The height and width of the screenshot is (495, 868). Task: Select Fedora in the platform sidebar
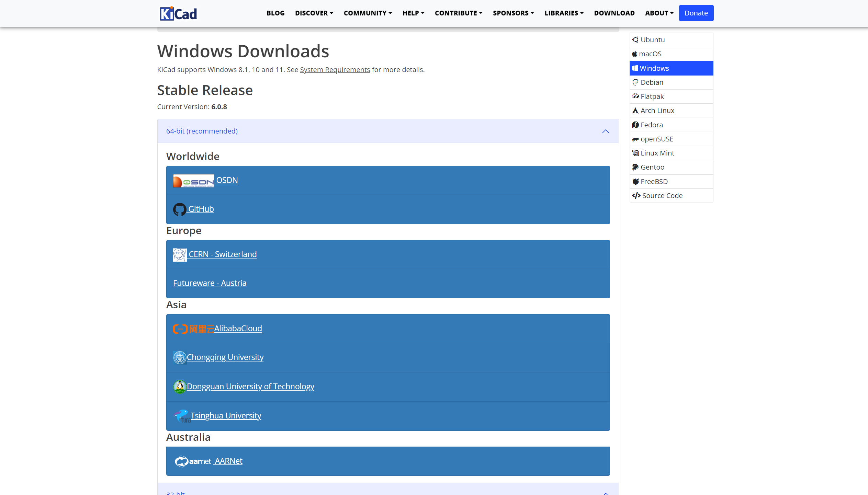click(x=671, y=125)
